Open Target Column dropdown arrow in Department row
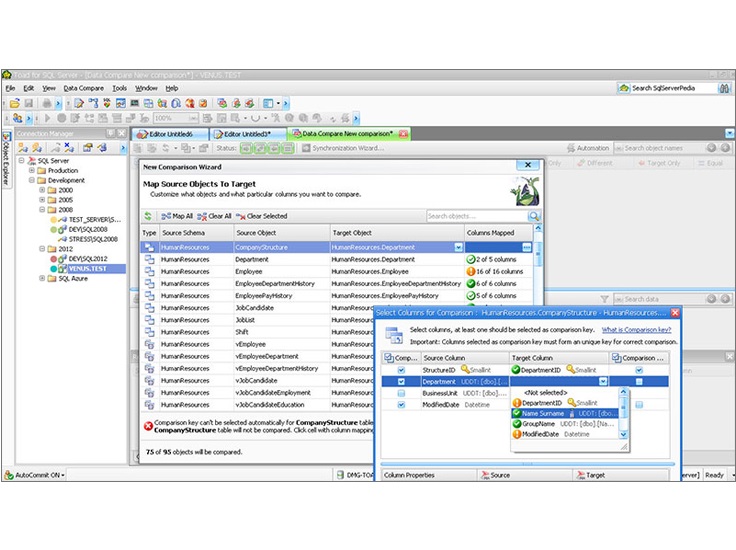The image size is (736, 550). coord(603,382)
